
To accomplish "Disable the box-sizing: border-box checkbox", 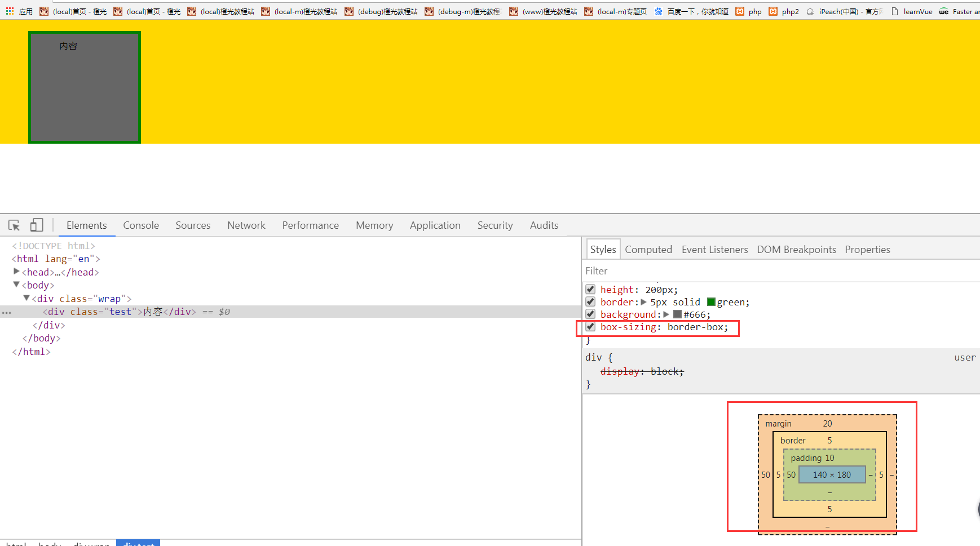I will pos(590,327).
